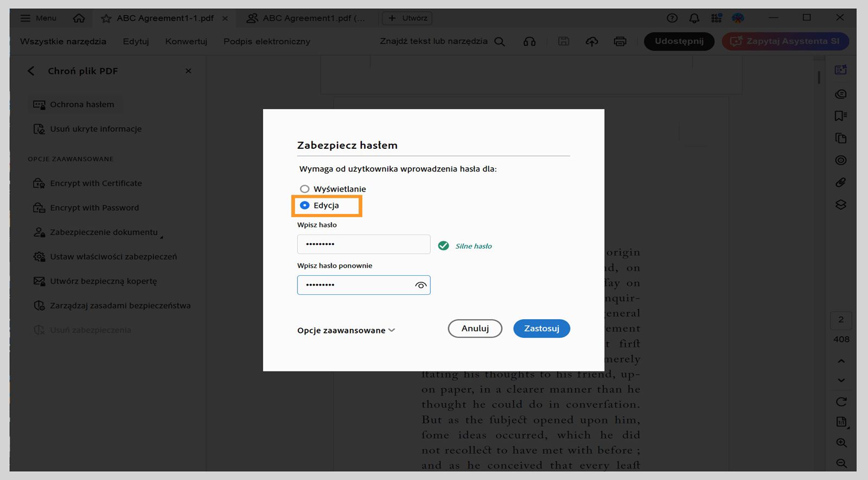Select Usuń ukryte informacje
868x480 pixels.
coord(87,129)
